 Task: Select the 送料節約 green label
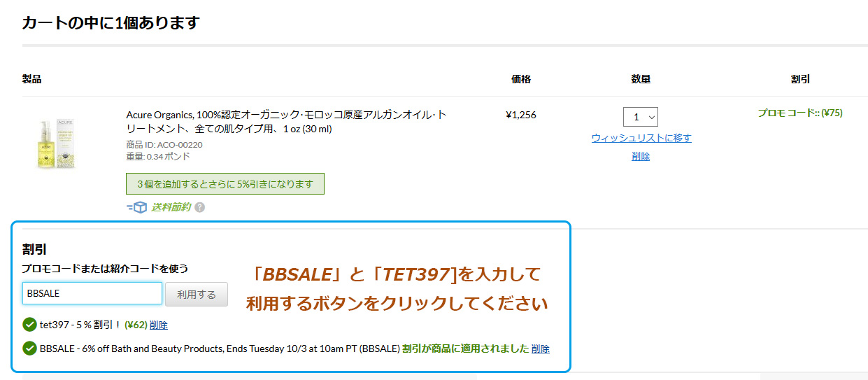point(171,207)
